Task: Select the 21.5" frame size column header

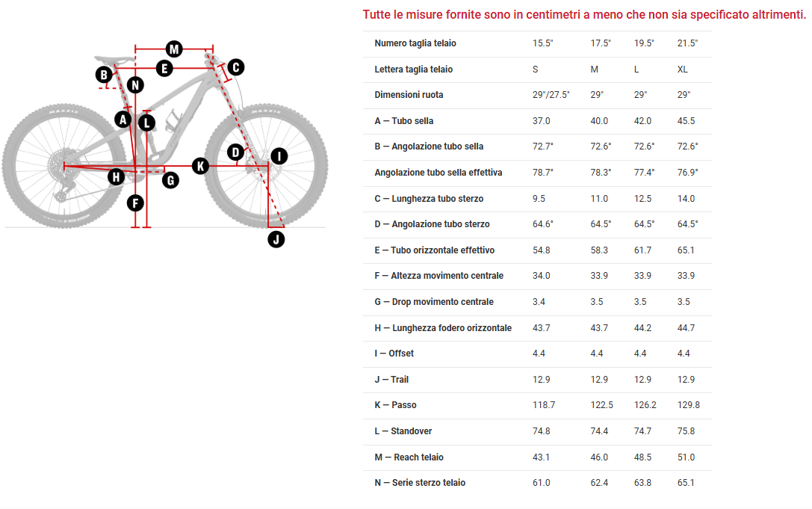Action: click(687, 43)
